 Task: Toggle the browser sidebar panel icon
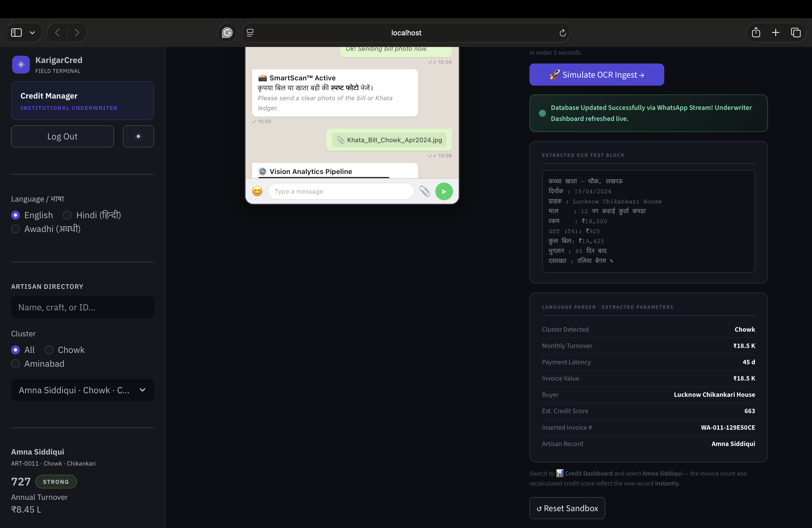point(16,33)
